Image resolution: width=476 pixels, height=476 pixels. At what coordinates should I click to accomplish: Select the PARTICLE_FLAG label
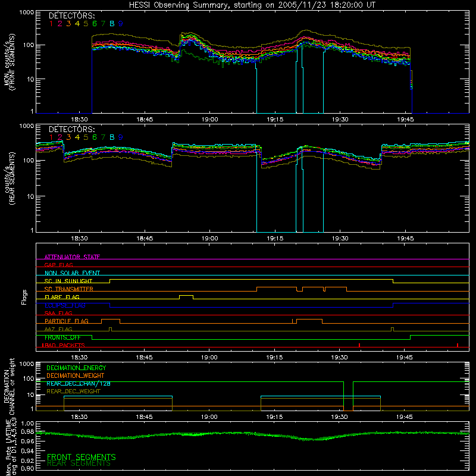67,321
